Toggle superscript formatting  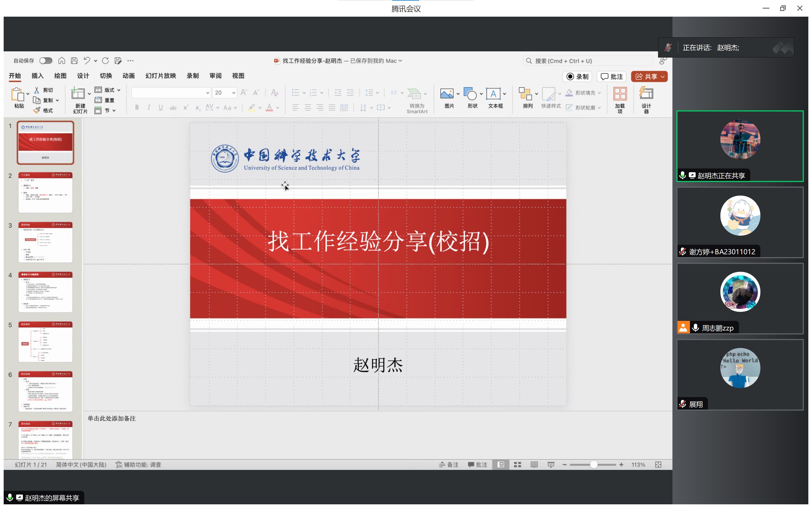point(186,107)
